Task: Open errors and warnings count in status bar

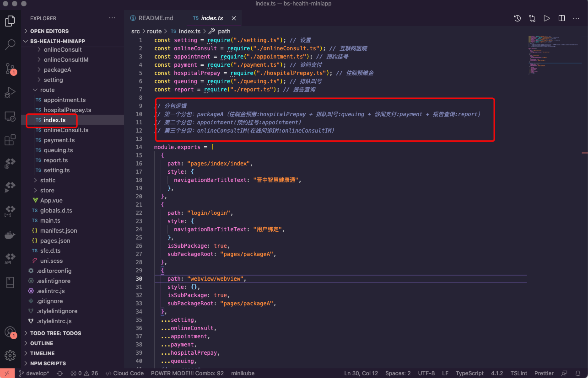Action: [x=84, y=373]
